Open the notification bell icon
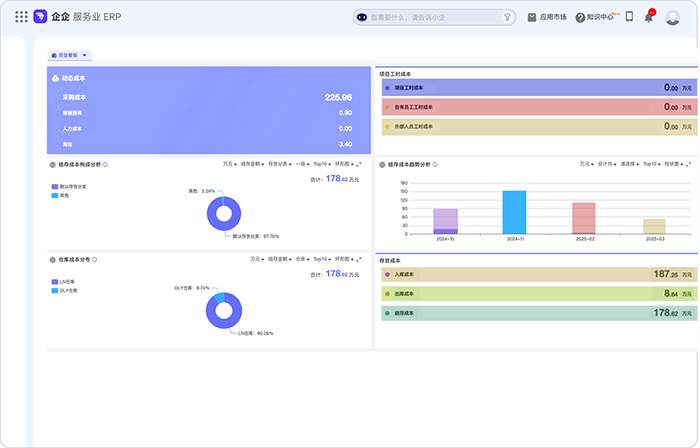Screen dimensions: 700x448 (x=648, y=17)
